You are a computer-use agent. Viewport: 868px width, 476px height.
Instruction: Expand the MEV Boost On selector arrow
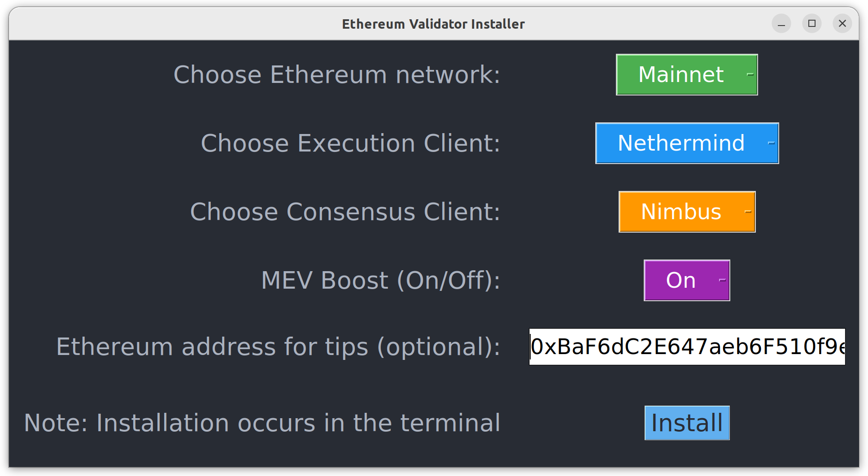tap(720, 280)
